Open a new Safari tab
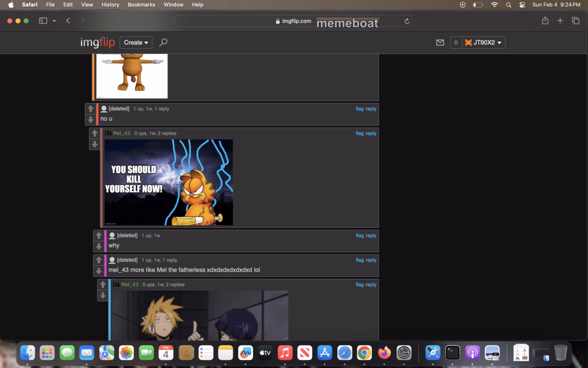Screen dimensions: 588x368 click(x=560, y=21)
